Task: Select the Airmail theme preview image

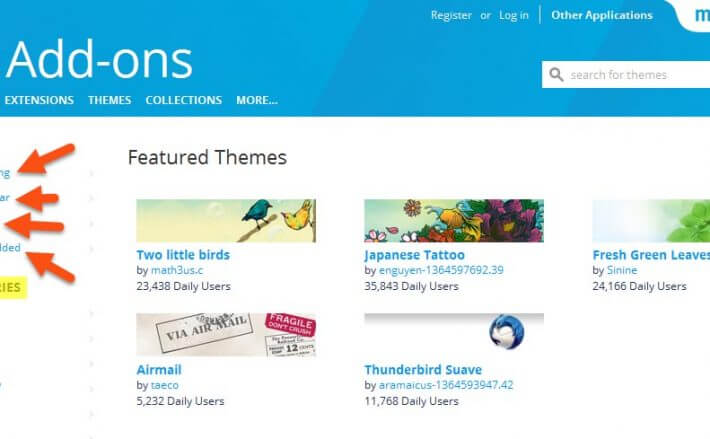Action: [226, 335]
